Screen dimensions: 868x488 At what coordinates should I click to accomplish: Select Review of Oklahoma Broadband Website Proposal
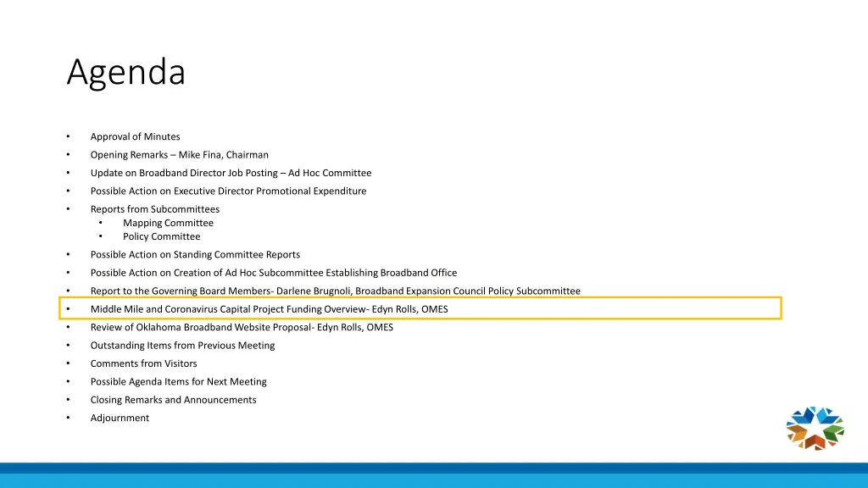point(242,328)
